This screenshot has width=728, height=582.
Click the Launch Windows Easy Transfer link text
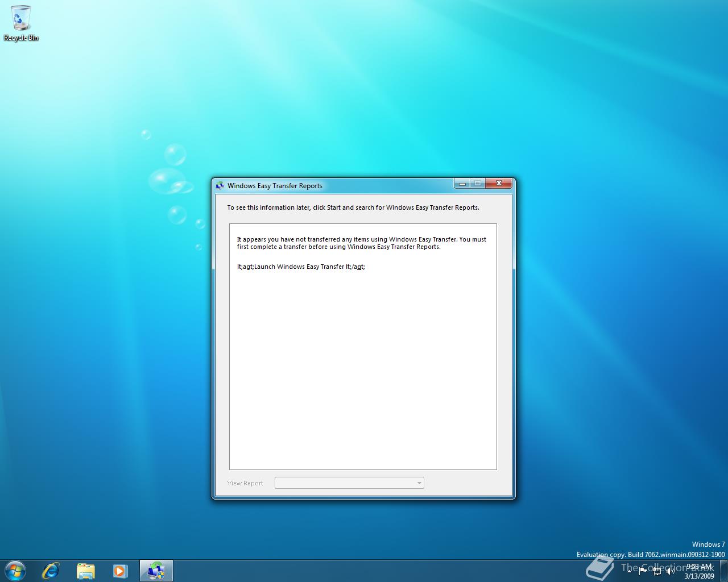(301, 267)
